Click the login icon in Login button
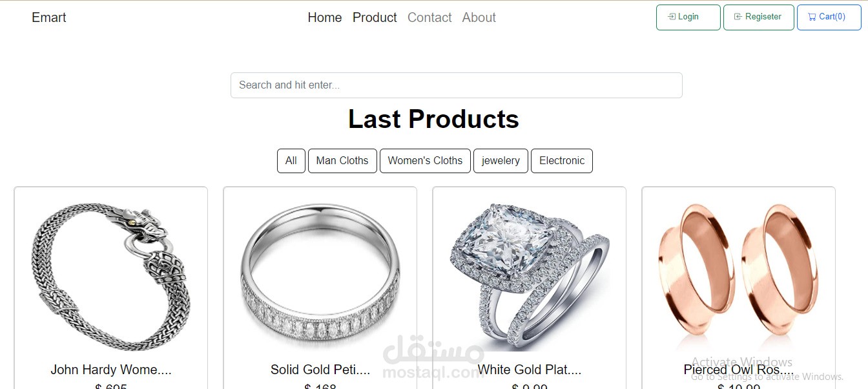This screenshot has height=389, width=868. pyautogui.click(x=672, y=17)
